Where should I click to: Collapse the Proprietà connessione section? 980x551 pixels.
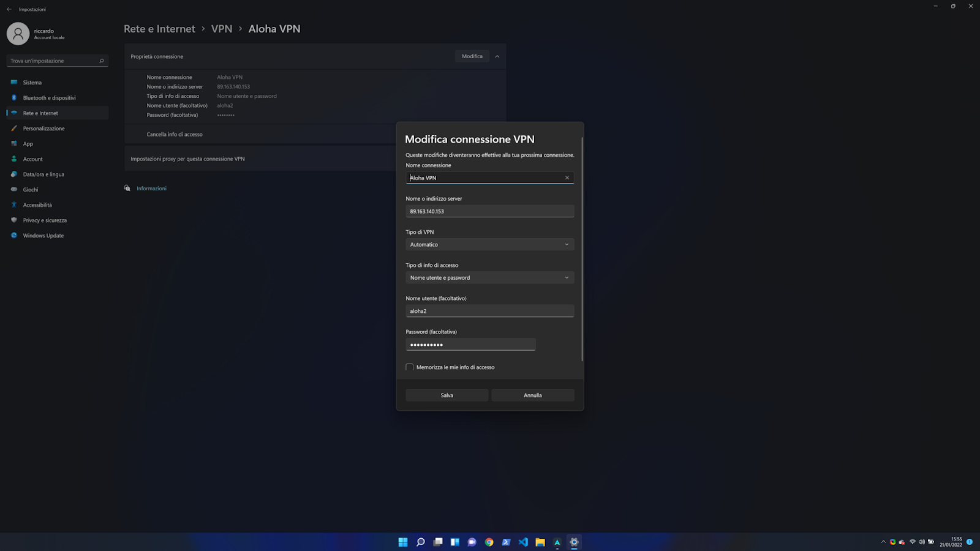497,56
